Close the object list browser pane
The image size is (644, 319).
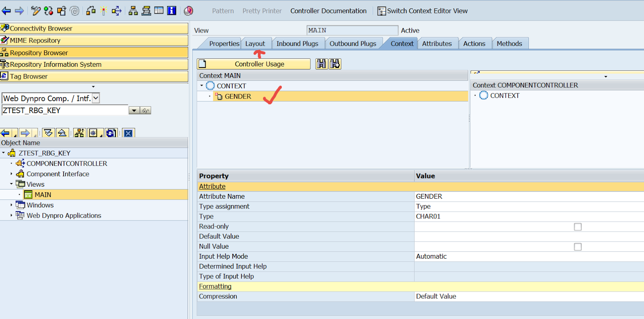(128, 133)
